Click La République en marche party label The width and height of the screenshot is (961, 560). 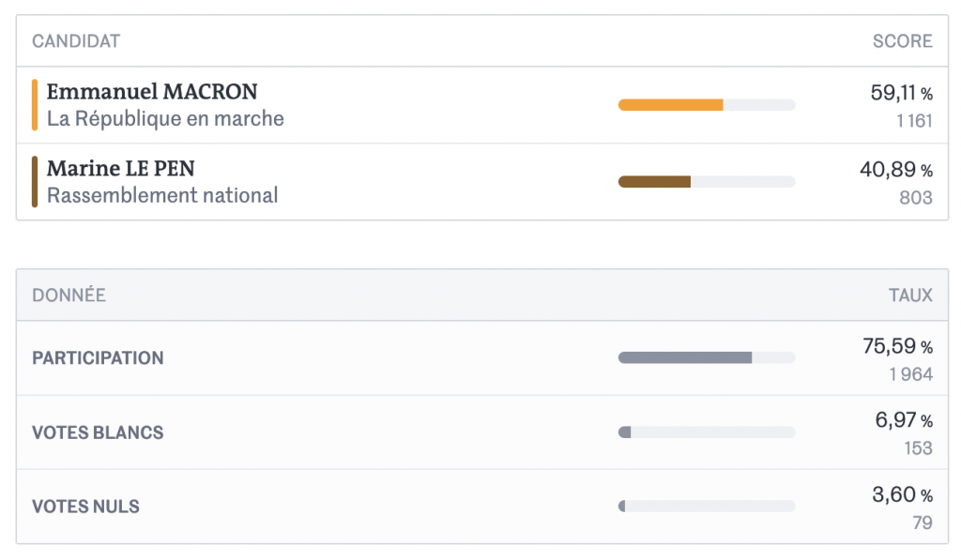(165, 119)
